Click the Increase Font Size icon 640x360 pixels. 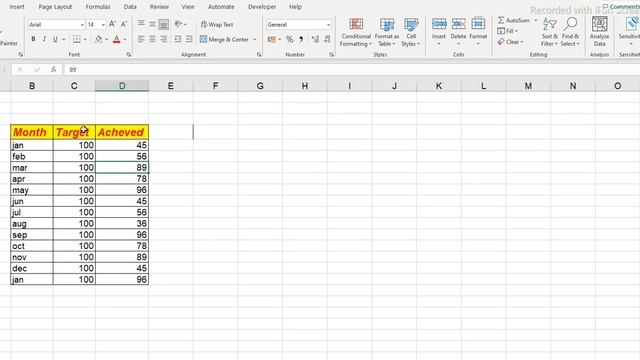click(112, 24)
